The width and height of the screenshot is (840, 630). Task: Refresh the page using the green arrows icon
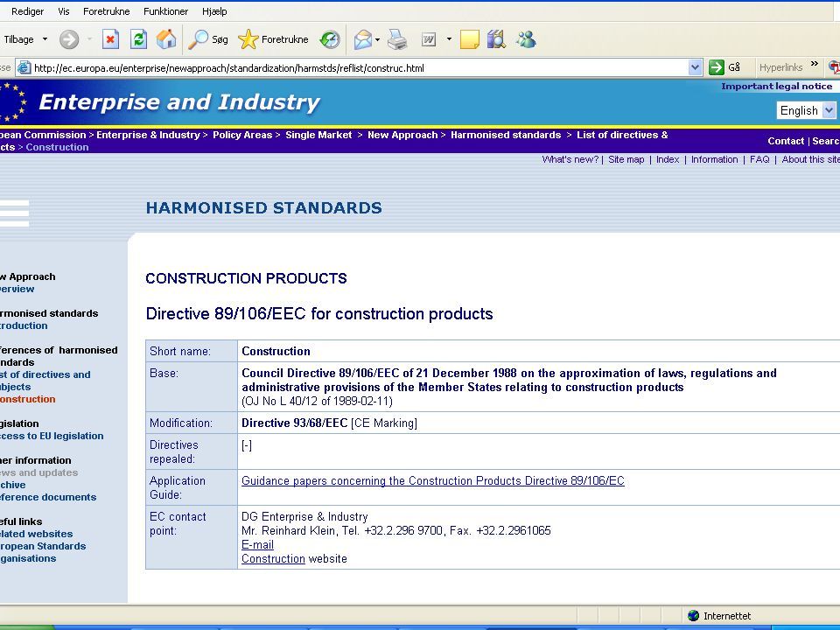pos(138,39)
